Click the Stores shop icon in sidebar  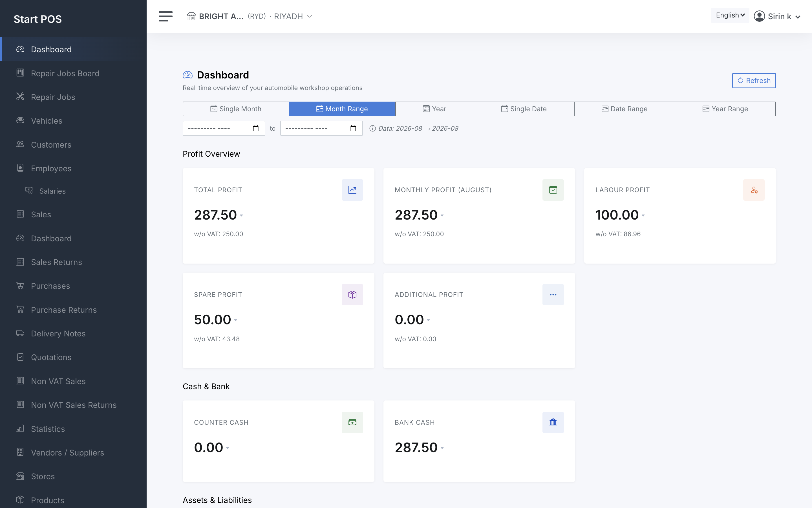pos(20,476)
